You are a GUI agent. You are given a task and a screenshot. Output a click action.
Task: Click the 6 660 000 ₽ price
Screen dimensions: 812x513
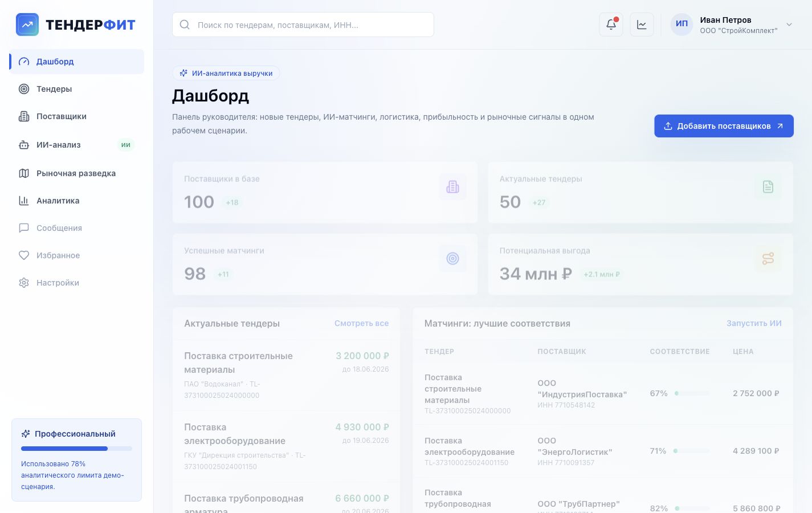(362, 498)
